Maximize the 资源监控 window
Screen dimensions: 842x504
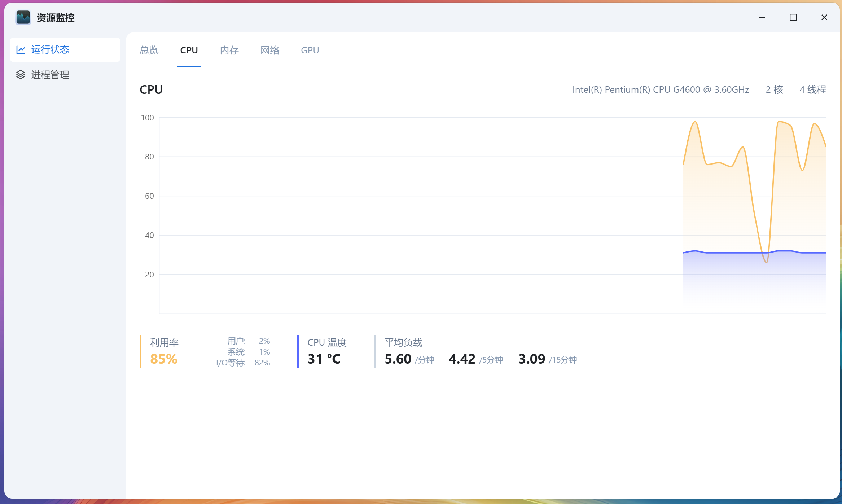[793, 17]
